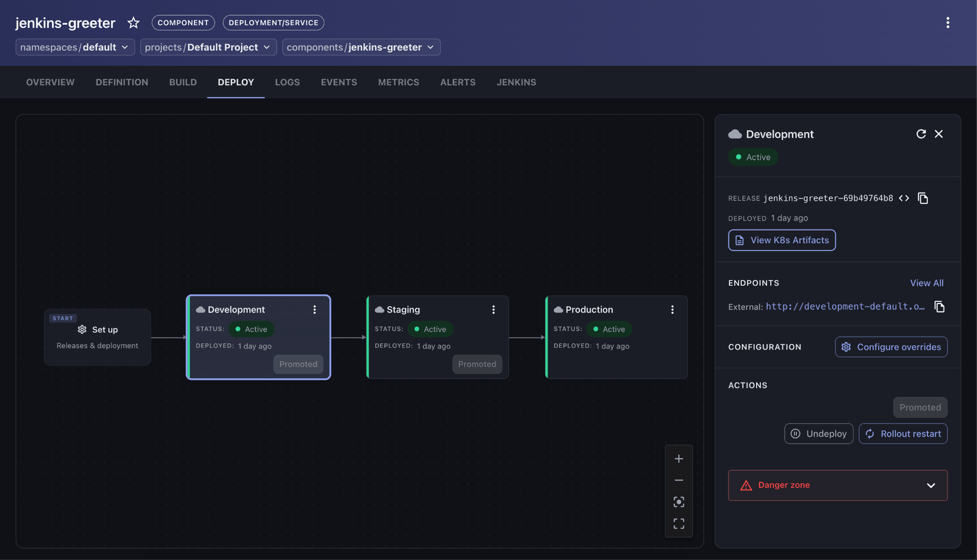Screen dimensions: 977x560
Task: Go to the Jenkins tab
Action: coord(516,82)
